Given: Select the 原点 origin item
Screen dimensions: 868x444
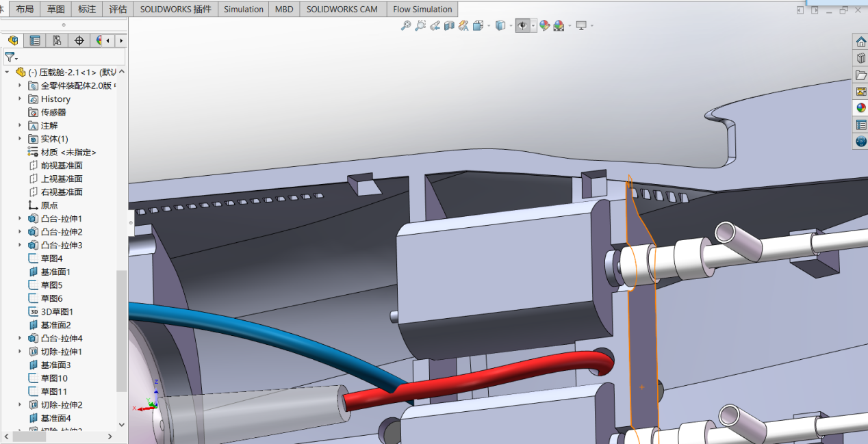Looking at the screenshot, I should coord(43,205).
